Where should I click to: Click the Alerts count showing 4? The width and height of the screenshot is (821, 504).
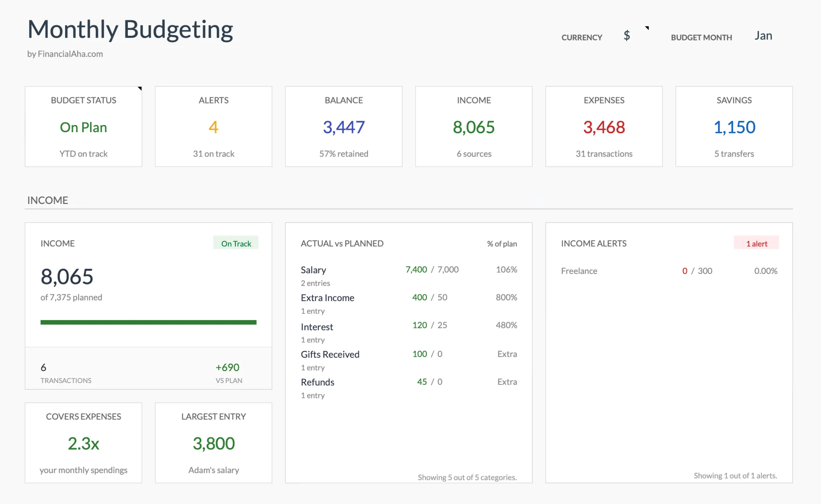pos(213,127)
